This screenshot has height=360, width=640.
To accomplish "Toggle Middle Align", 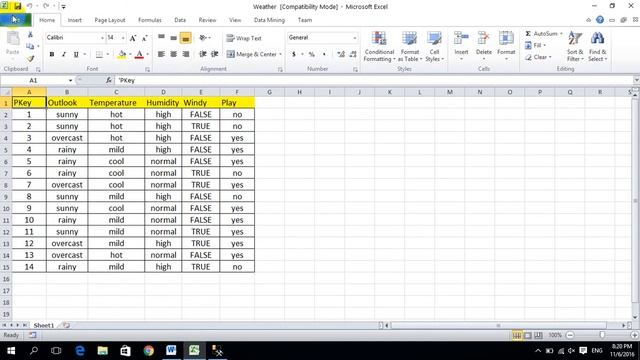I will [x=173, y=38].
